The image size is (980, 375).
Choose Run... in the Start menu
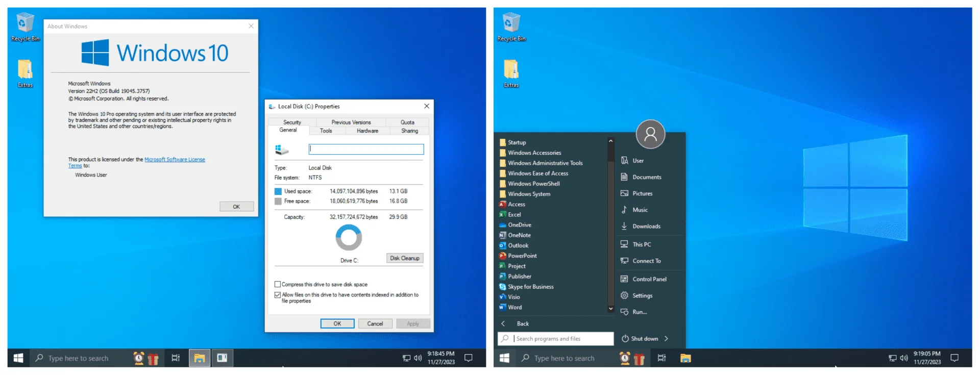(x=633, y=312)
